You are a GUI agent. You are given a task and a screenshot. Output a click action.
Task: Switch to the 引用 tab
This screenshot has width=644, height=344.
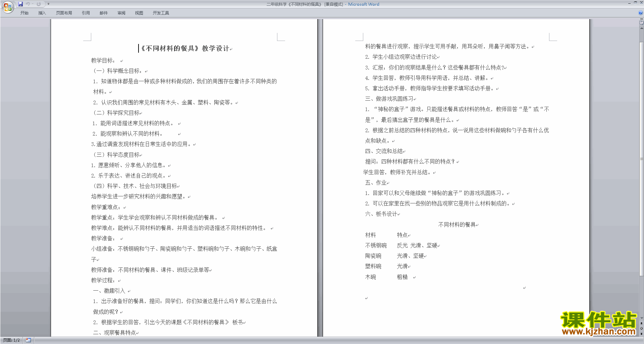tap(86, 13)
